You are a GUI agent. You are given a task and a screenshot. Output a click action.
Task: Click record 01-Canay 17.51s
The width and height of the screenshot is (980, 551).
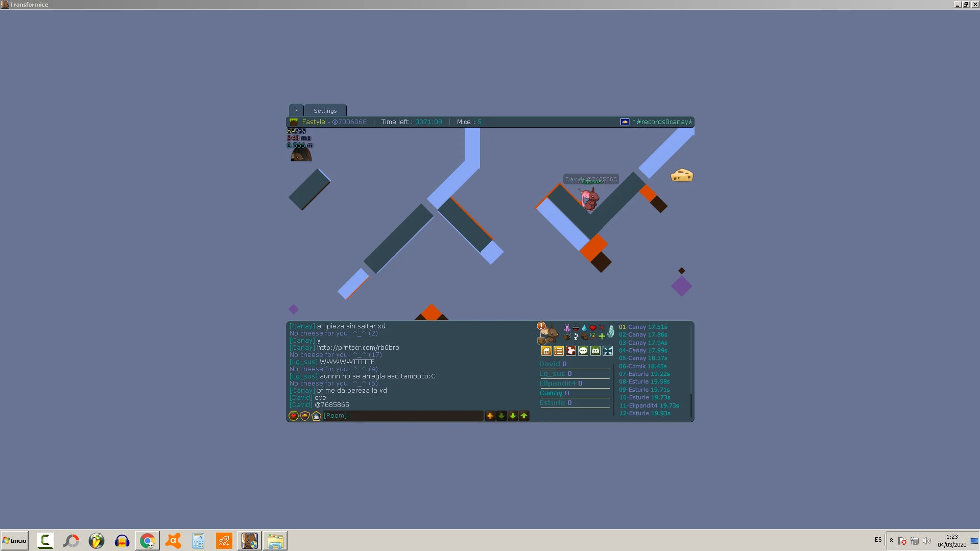coord(643,327)
